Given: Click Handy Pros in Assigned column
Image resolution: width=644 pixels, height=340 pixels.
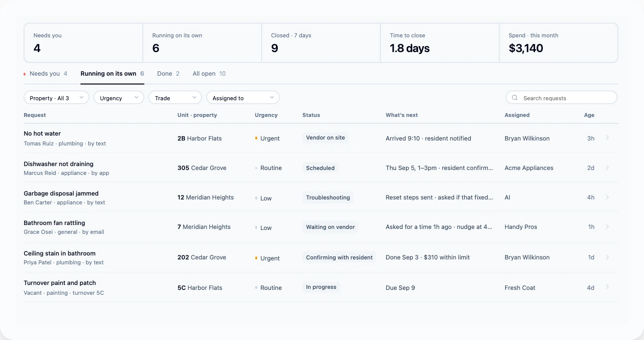Looking at the screenshot, I should click(x=521, y=227).
